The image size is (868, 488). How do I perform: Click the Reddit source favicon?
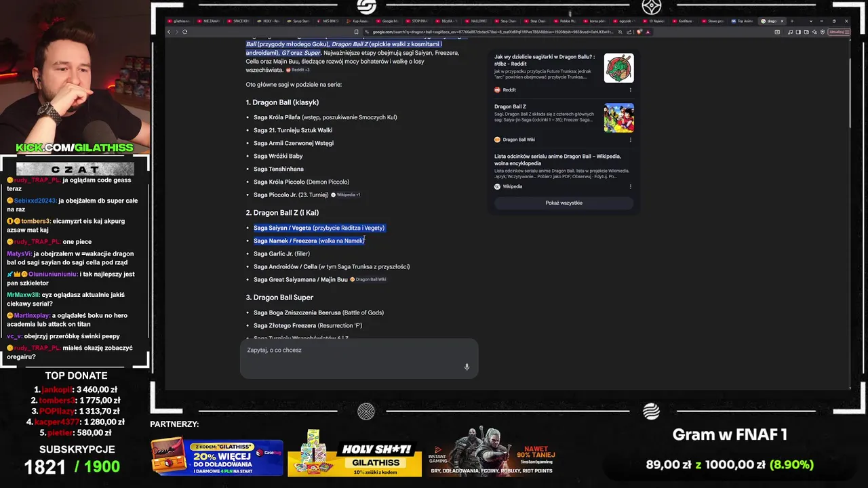point(497,89)
